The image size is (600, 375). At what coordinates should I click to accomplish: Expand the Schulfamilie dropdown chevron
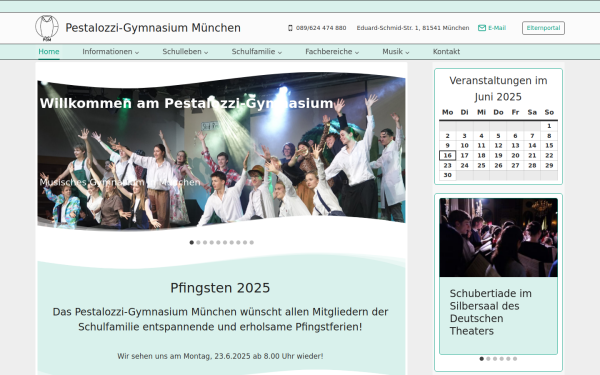coord(280,52)
